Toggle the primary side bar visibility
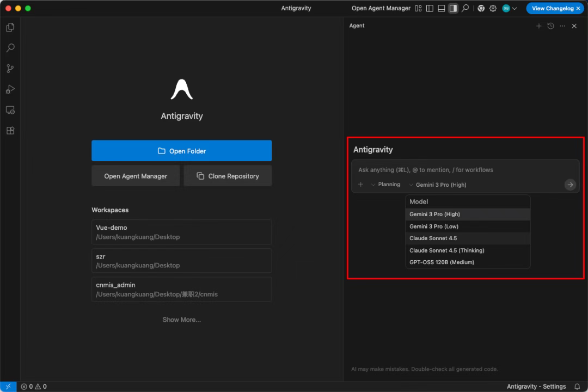This screenshot has height=392, width=588. 430,8
